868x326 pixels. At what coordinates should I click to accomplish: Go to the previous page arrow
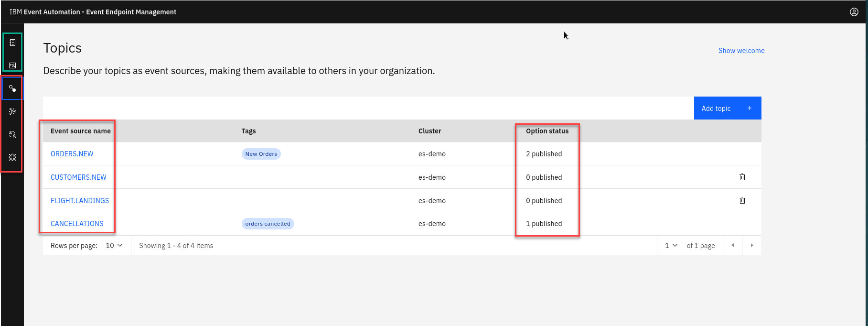(x=732, y=246)
